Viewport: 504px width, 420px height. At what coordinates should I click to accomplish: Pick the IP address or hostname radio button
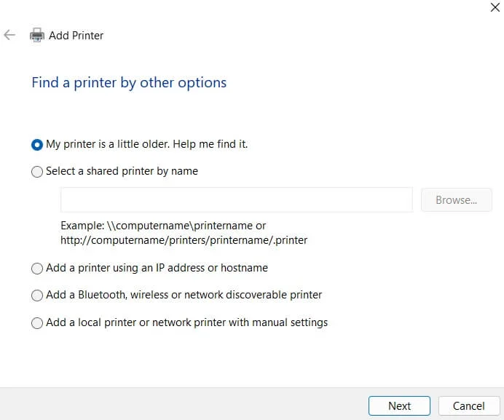point(37,269)
